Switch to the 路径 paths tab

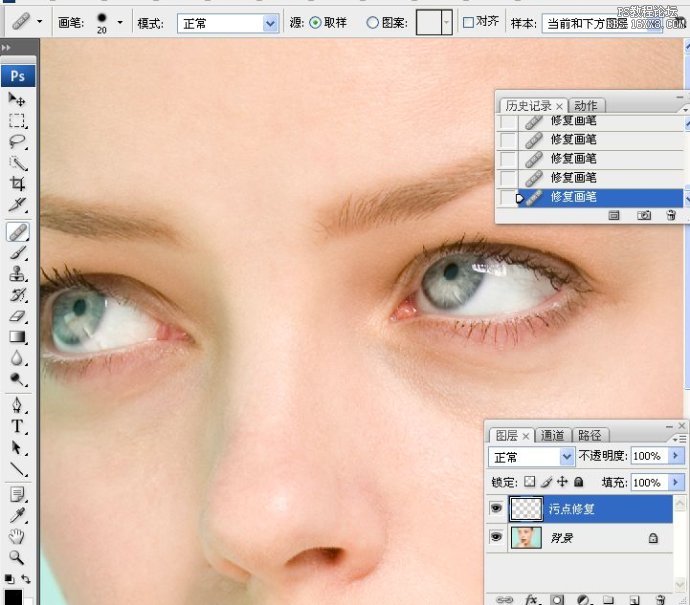tap(590, 436)
